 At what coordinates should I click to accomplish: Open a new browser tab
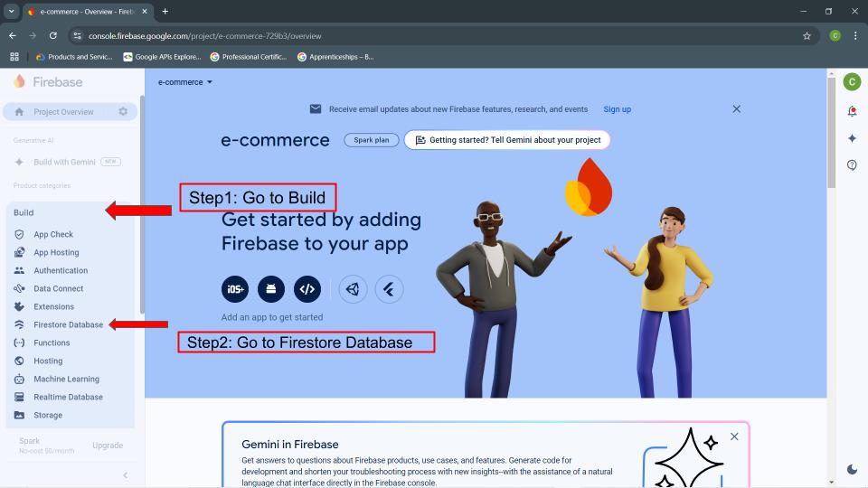click(165, 11)
